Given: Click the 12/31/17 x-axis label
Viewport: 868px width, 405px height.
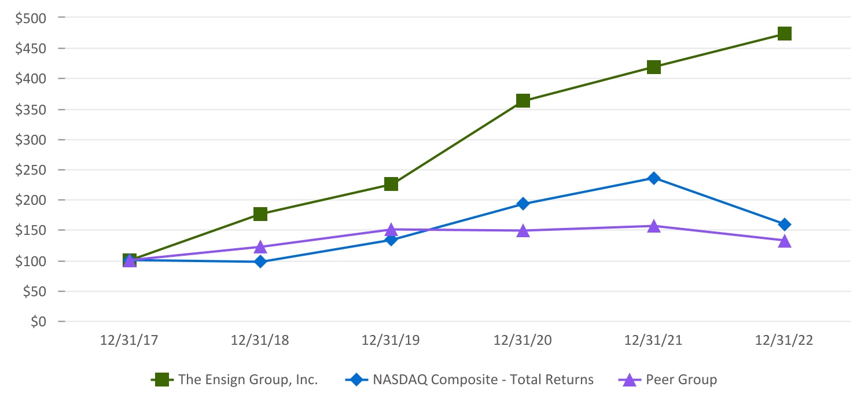Looking at the screenshot, I should point(130,340).
